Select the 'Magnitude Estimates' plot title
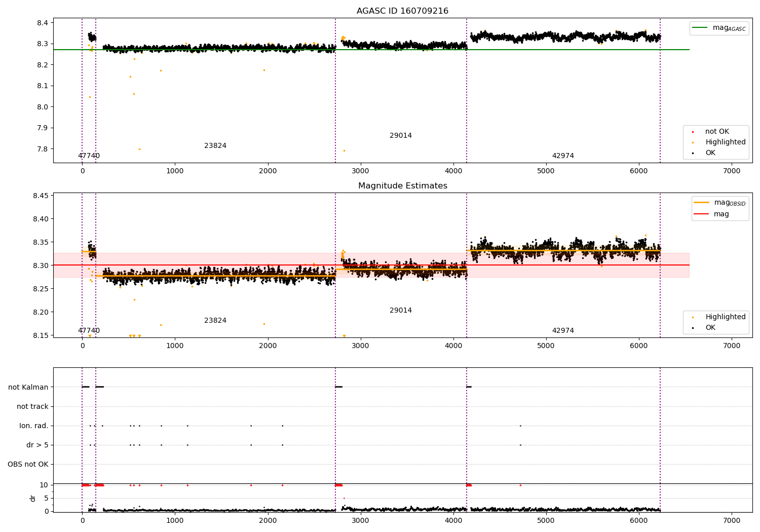This screenshot has height=532, width=760. [402, 186]
